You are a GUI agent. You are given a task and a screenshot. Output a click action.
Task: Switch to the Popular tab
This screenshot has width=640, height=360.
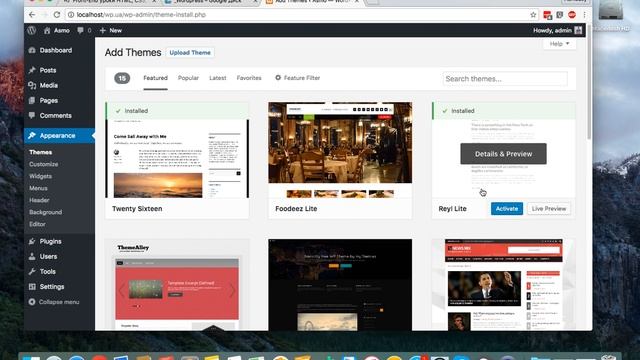(x=188, y=78)
